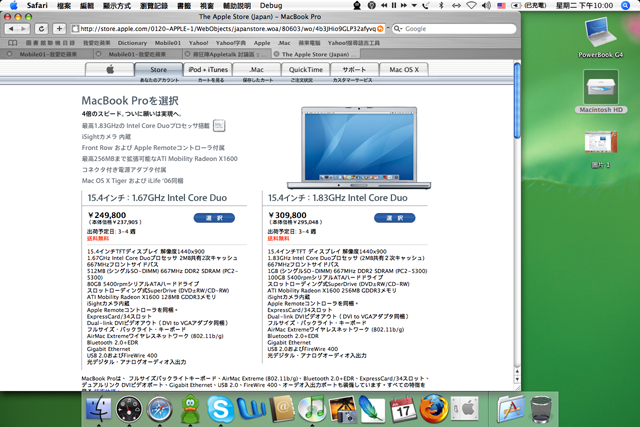640x427 pixels.
Task: Click 選択 button for 1.67GHz model
Action: (214, 218)
